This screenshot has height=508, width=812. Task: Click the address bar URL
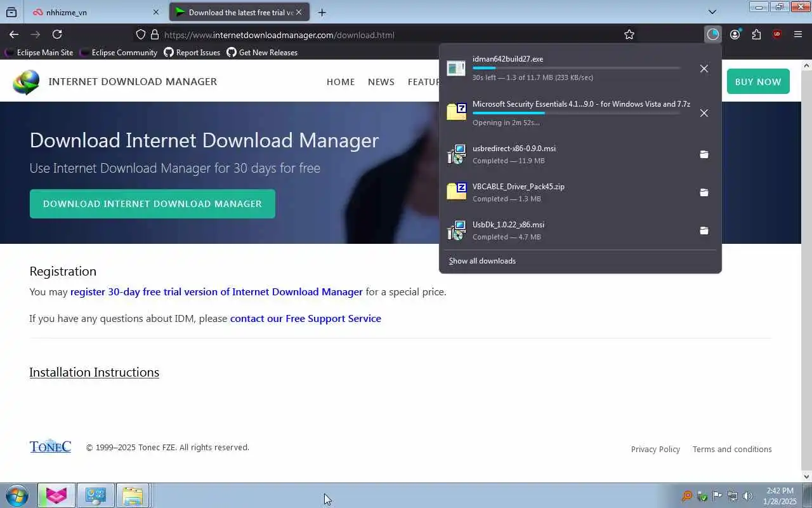279,35
